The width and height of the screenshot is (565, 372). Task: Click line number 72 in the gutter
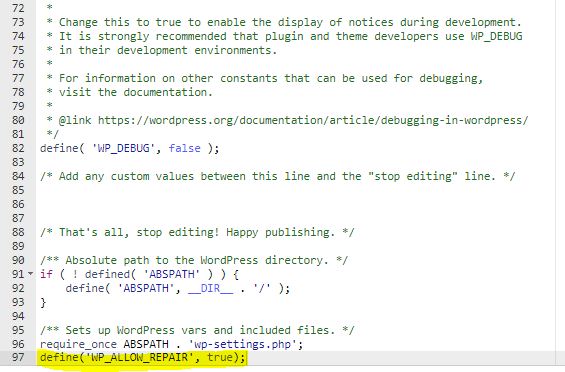18,8
